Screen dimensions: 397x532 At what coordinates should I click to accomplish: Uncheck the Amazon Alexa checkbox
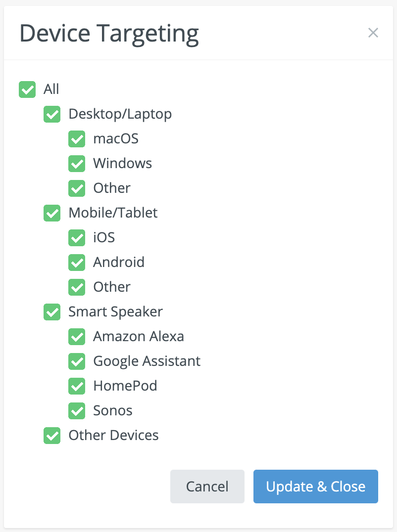[77, 337]
